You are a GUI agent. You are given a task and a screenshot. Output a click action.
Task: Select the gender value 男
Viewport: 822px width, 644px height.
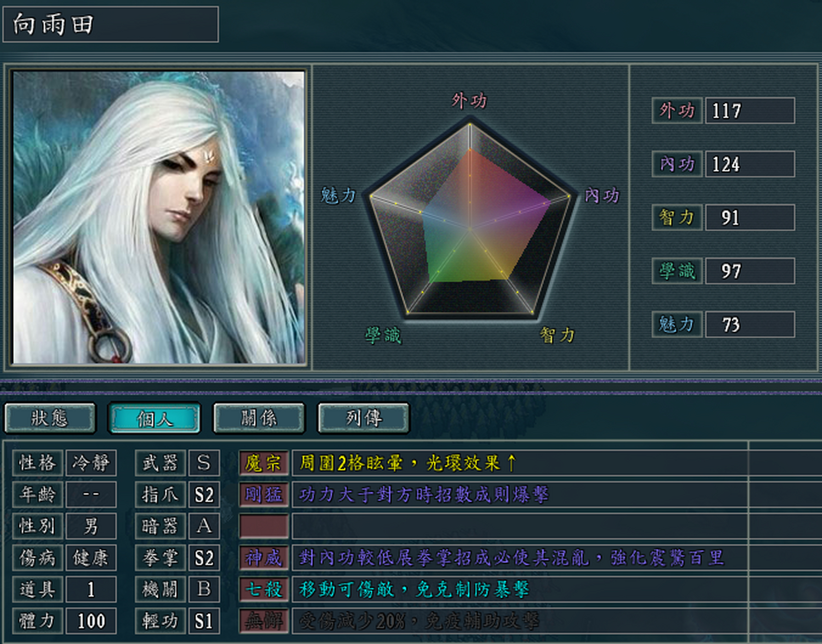(x=91, y=526)
